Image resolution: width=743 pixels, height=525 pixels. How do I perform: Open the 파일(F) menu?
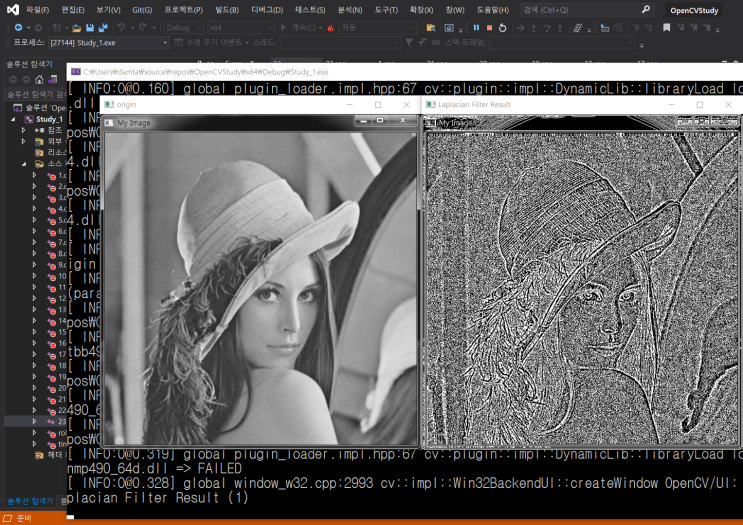coord(37,10)
